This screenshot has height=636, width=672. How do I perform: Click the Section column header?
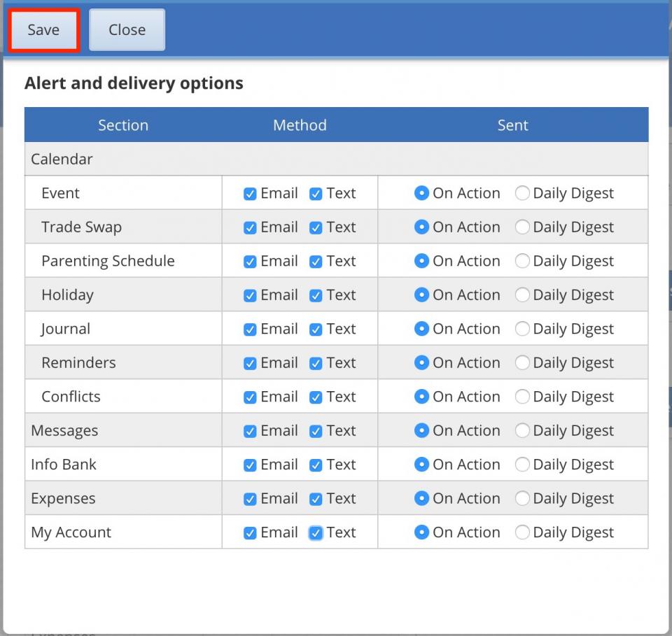pos(123,125)
